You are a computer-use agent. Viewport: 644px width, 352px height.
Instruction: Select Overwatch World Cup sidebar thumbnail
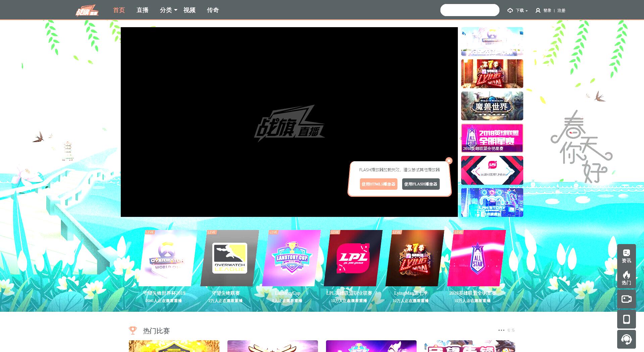[x=492, y=42]
